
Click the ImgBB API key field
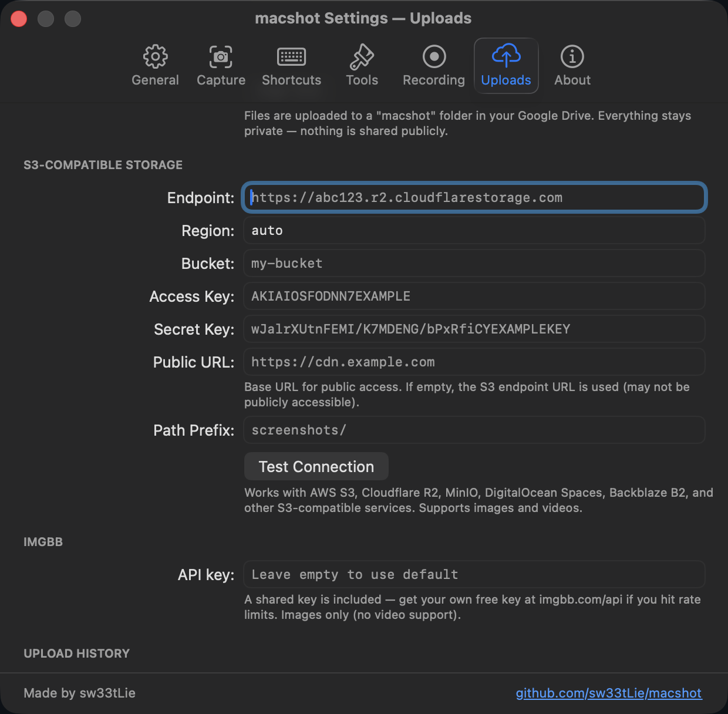[474, 575]
